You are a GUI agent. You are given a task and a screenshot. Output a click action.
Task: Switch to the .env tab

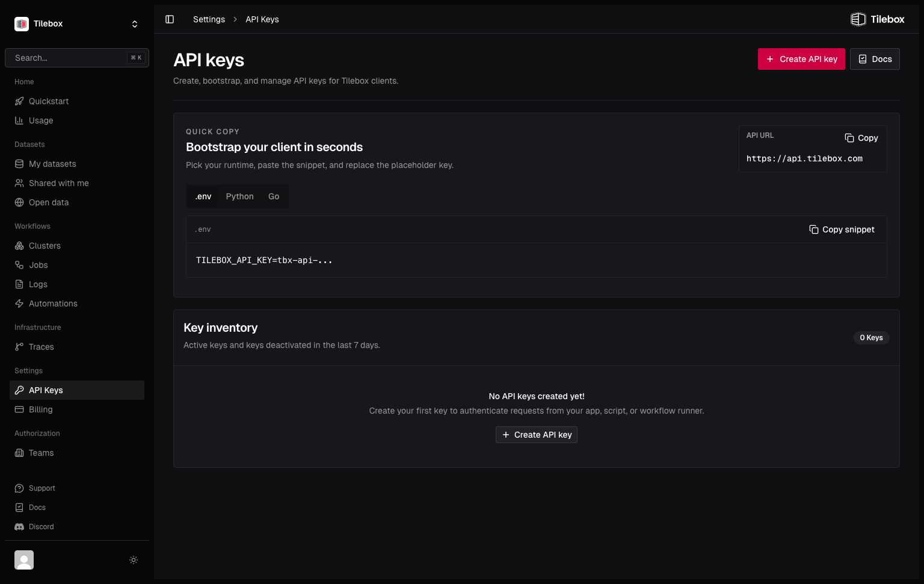pyautogui.click(x=203, y=196)
